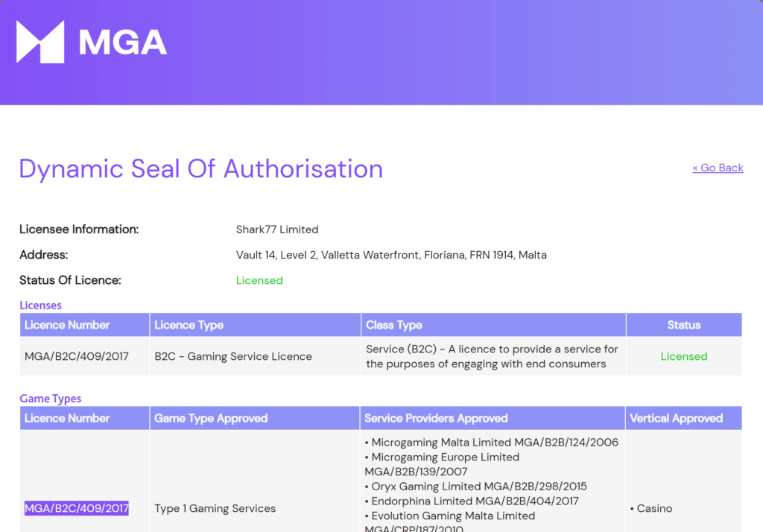Click the Game Types section heading
Screen dimensions: 763x532
click(x=50, y=399)
